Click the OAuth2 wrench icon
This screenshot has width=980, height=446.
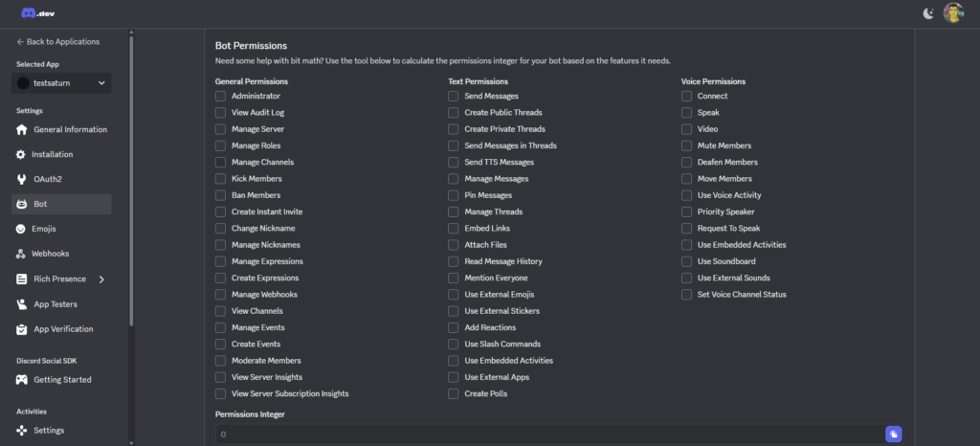[x=22, y=179]
